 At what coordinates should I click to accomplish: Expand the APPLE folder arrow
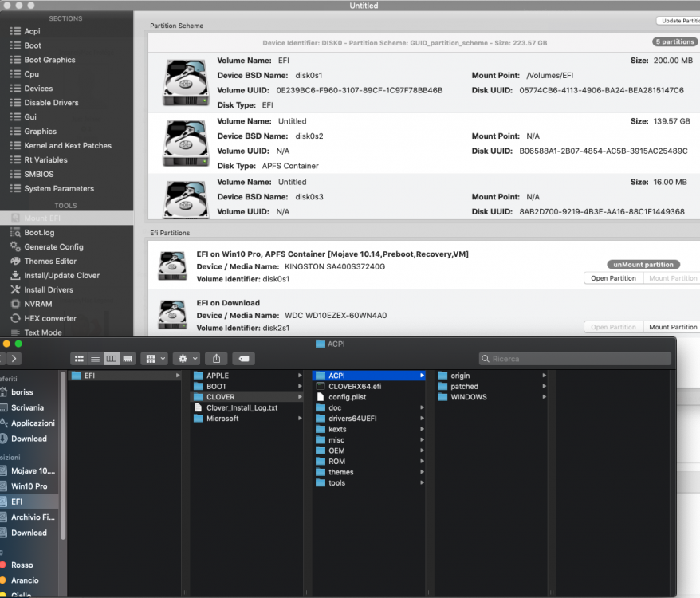point(300,376)
